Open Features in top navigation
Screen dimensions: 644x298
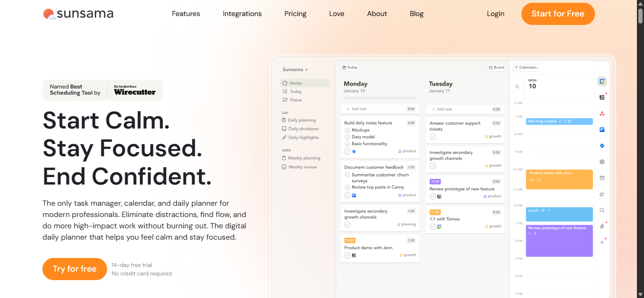[x=186, y=14]
